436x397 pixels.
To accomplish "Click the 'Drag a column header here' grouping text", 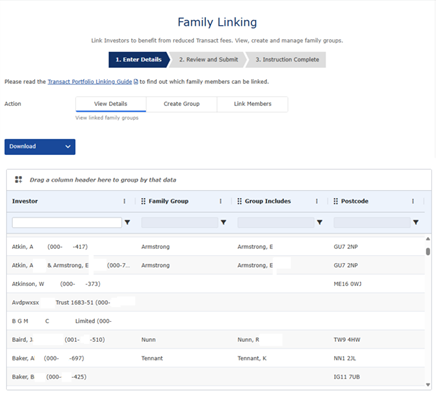I will [x=103, y=180].
